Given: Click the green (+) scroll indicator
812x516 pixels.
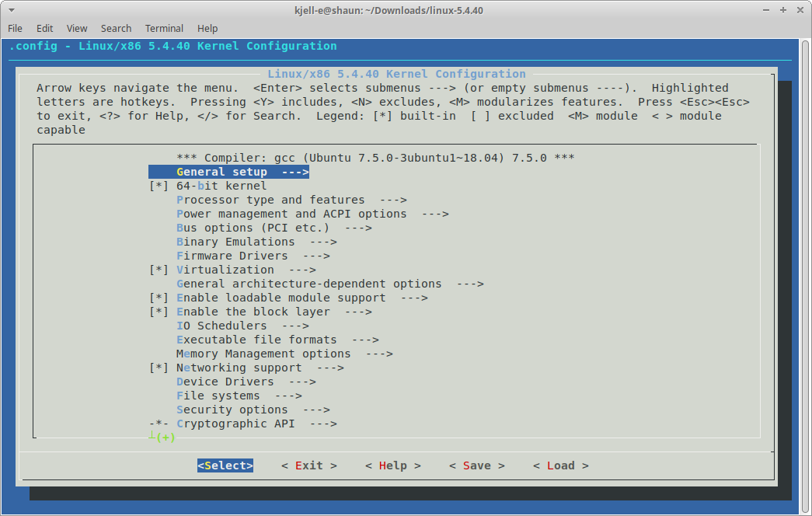Looking at the screenshot, I should 166,438.
